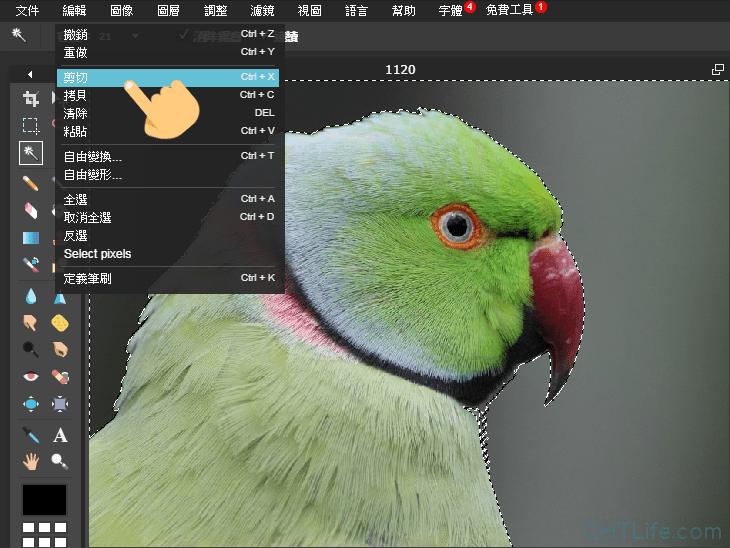Screen dimensions: 730x548
Task: Select the rectangular Marquee tool
Action: [31, 126]
